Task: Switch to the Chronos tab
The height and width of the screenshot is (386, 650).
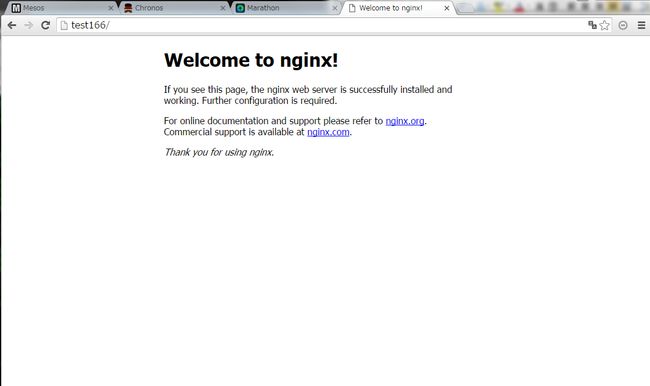Action: point(175,8)
